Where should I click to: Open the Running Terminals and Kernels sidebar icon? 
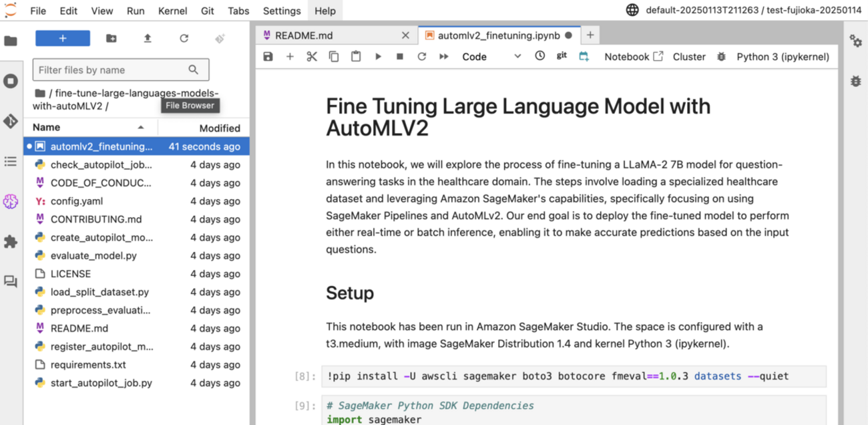tap(11, 82)
